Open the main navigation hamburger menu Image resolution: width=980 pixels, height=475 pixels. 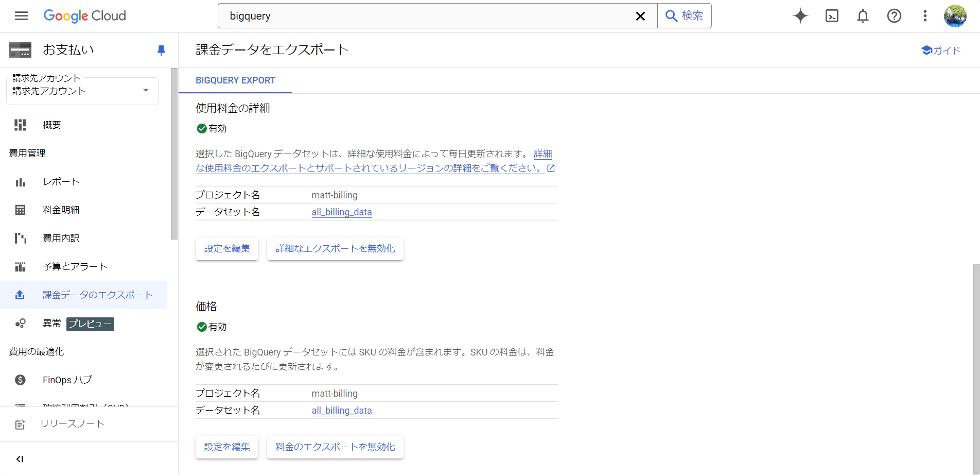click(x=21, y=16)
